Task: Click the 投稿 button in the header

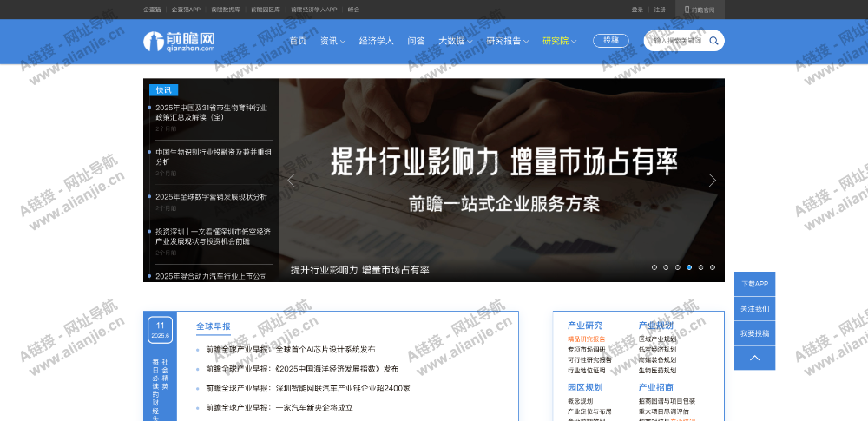Action: 611,41
